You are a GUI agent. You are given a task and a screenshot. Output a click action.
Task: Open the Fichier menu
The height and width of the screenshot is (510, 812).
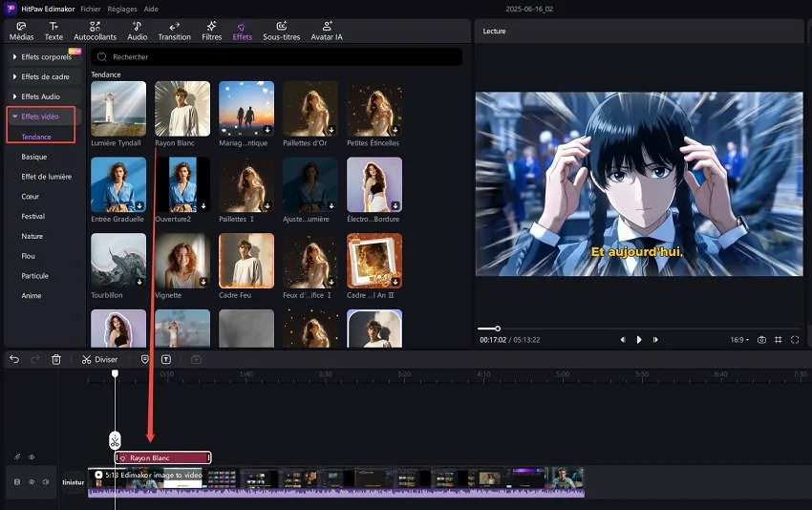click(91, 8)
